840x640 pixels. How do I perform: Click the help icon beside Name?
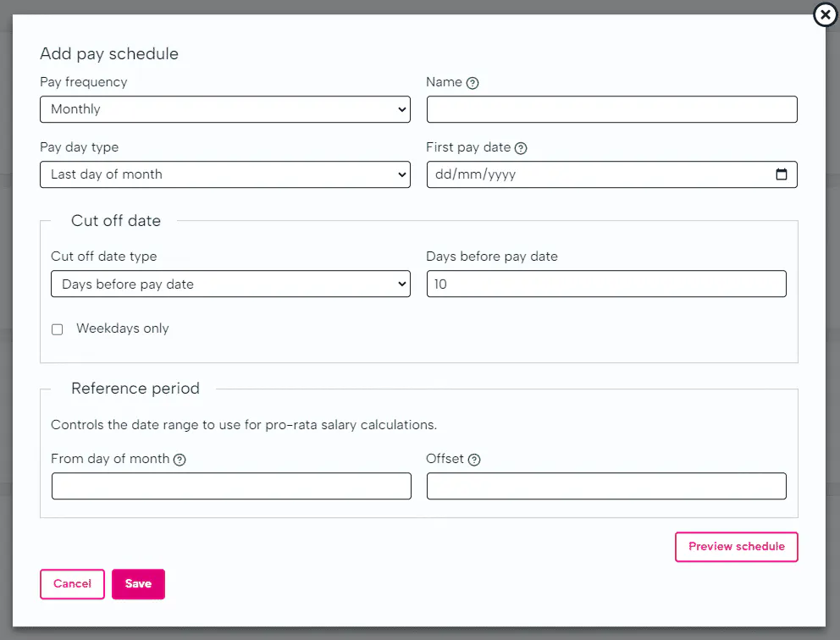click(472, 83)
